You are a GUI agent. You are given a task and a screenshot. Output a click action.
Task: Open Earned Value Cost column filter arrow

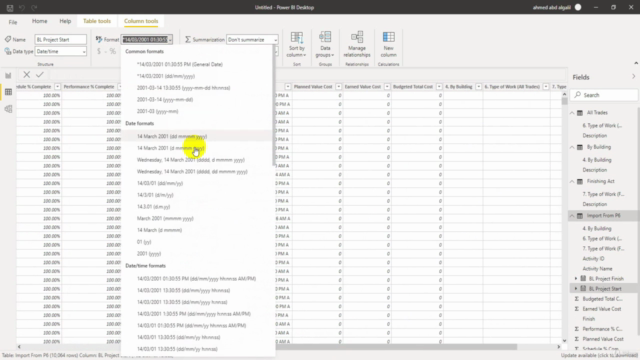click(x=387, y=87)
